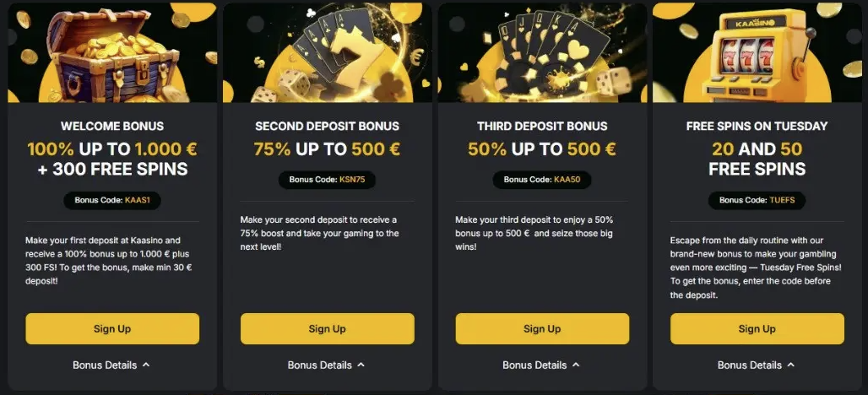Click the KAAS1 bonus code badge
The width and height of the screenshot is (868, 395).
pos(112,201)
